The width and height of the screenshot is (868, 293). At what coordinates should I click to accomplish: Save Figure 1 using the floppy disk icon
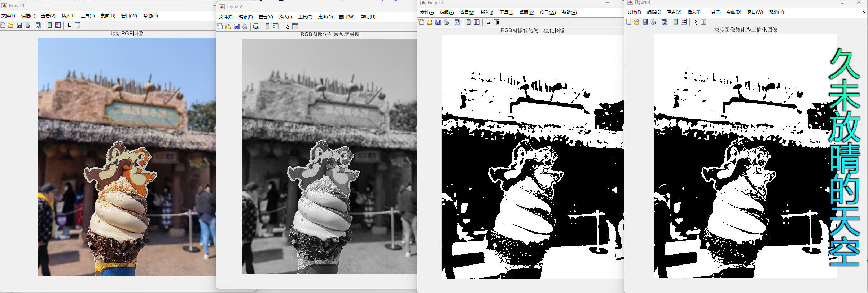[x=19, y=26]
